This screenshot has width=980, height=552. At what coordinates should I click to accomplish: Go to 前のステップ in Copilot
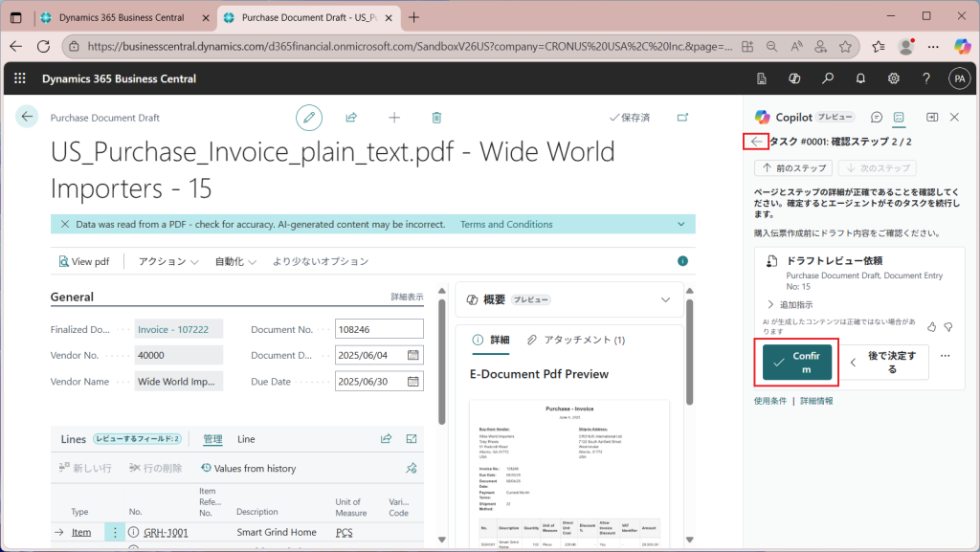pos(793,168)
